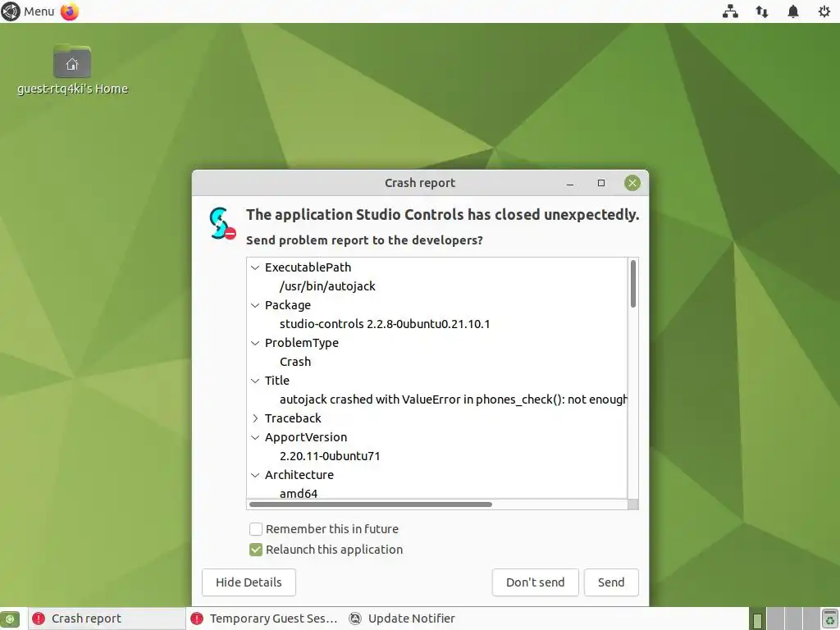840x630 pixels.
Task: Click the Don't send button
Action: (535, 582)
